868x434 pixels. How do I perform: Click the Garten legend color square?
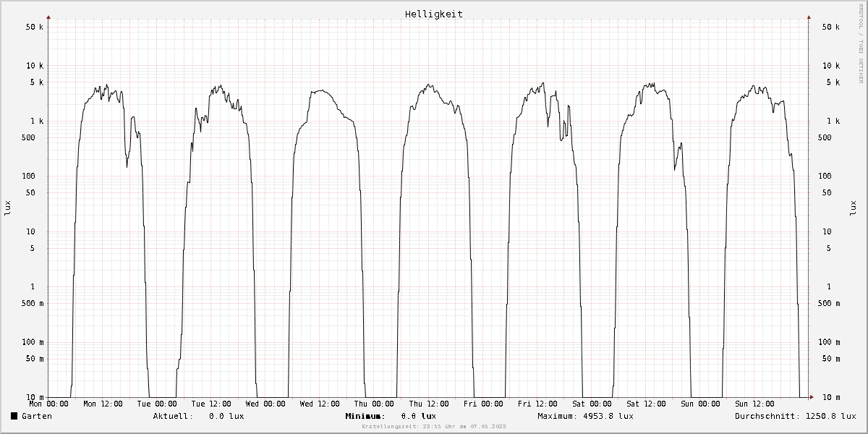click(14, 416)
